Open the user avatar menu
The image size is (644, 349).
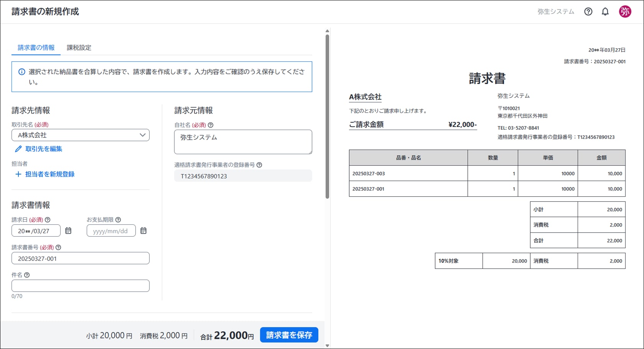click(625, 12)
